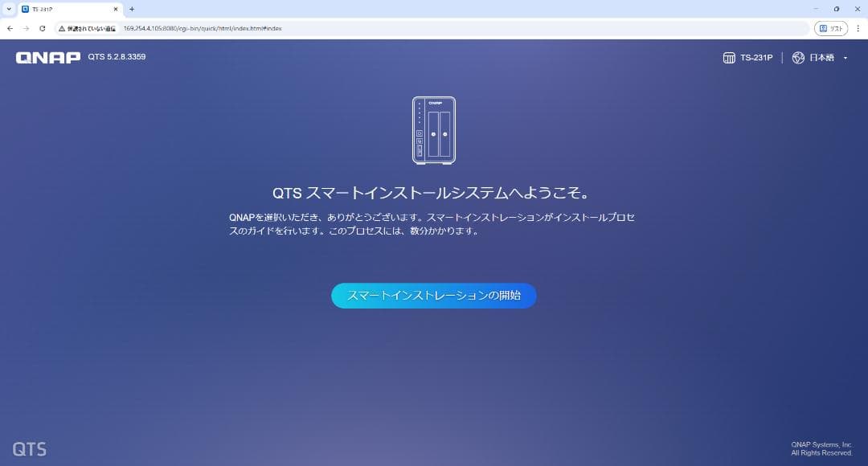Close the TS-231P browser tab
The width and height of the screenshot is (868, 466).
pyautogui.click(x=116, y=9)
